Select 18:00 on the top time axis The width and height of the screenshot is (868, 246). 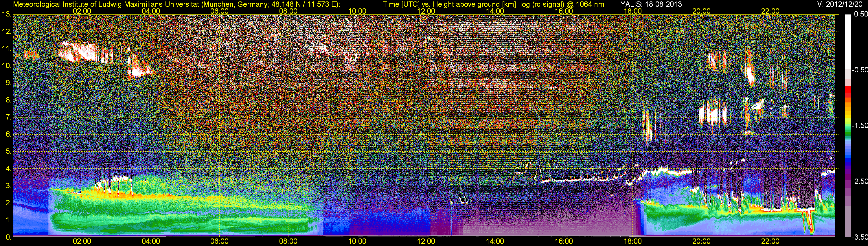[632, 11]
